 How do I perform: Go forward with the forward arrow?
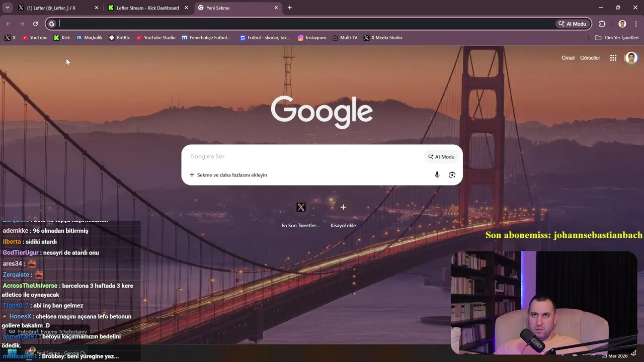22,24
